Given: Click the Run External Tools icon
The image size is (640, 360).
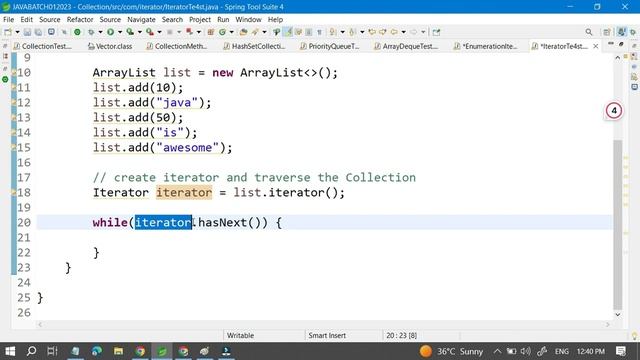Looking at the screenshot, I should (x=150, y=32).
